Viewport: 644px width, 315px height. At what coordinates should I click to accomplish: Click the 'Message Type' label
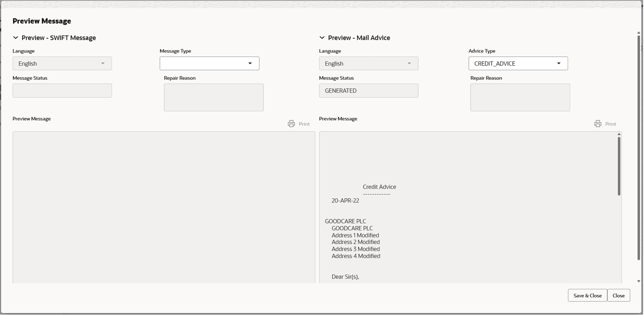tap(176, 51)
